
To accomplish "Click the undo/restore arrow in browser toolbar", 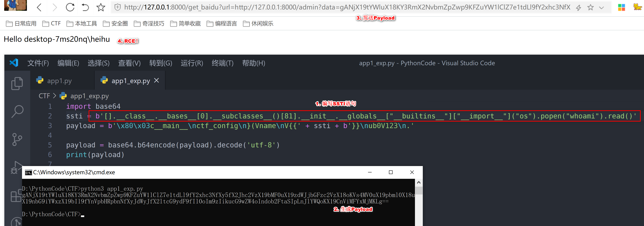I will [x=85, y=7].
